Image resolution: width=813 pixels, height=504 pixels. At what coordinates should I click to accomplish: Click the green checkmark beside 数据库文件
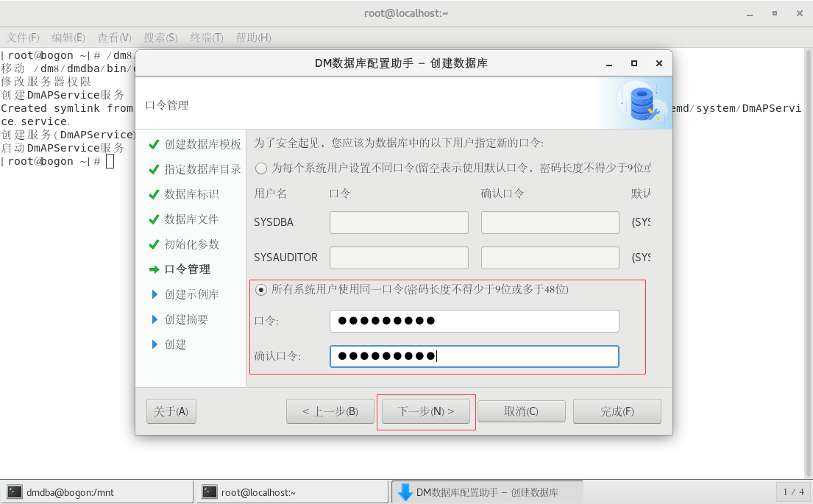(154, 219)
